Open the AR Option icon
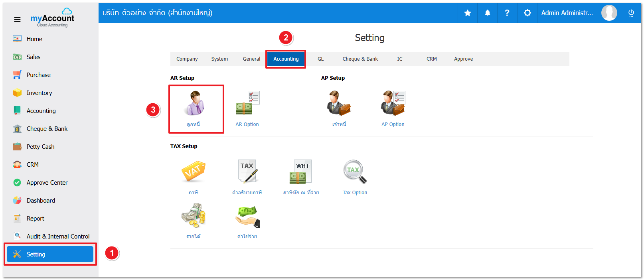The width and height of the screenshot is (644, 280). [x=247, y=104]
